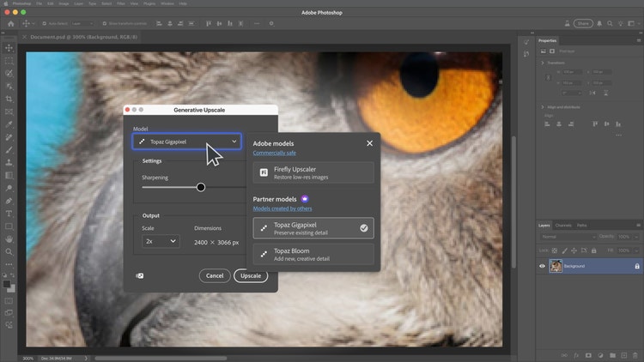The width and height of the screenshot is (644, 362).
Task: Open the Apple menu
Action: pos(6,3)
